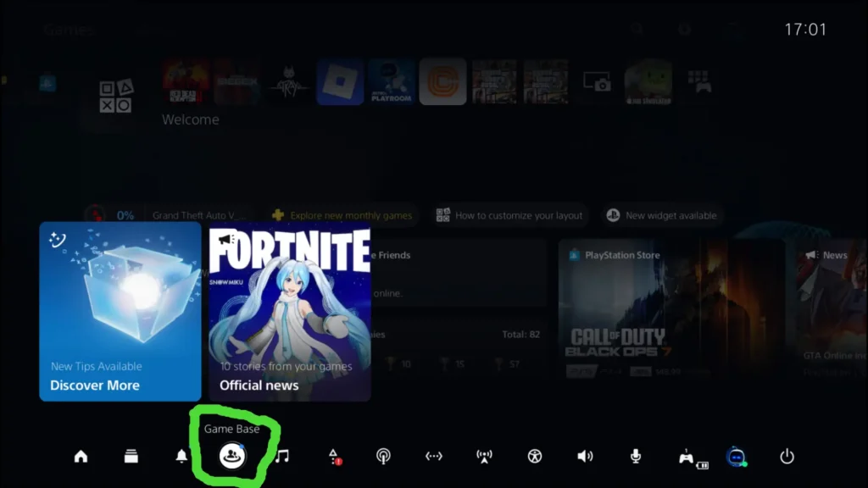Open the Game Library grid icon
868x488 pixels.
pos(699,81)
